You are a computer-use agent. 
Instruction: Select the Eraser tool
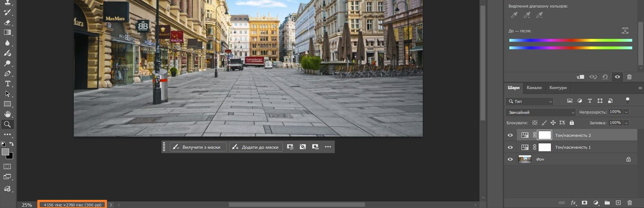(x=7, y=22)
